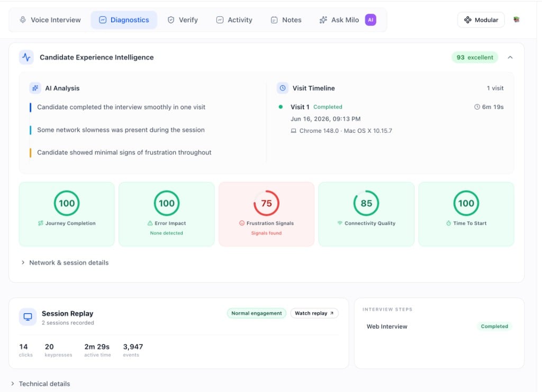Click the Frustration Signals 75 score ring
Screen dimensions: 542x392
(267, 203)
